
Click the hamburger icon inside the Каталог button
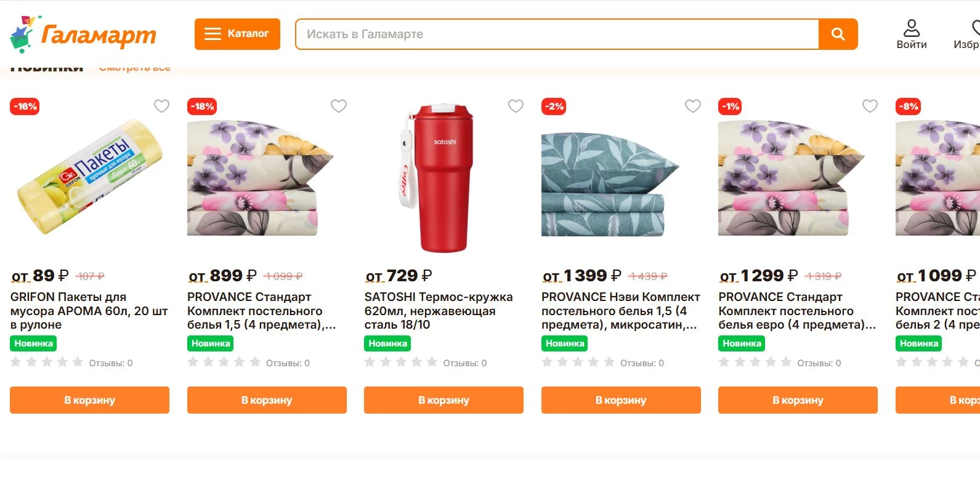[213, 34]
